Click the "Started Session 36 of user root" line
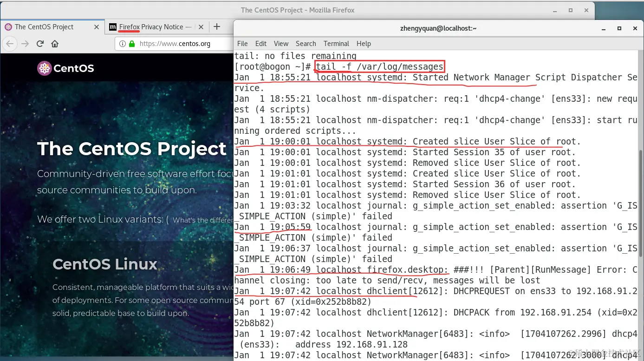 (x=405, y=184)
